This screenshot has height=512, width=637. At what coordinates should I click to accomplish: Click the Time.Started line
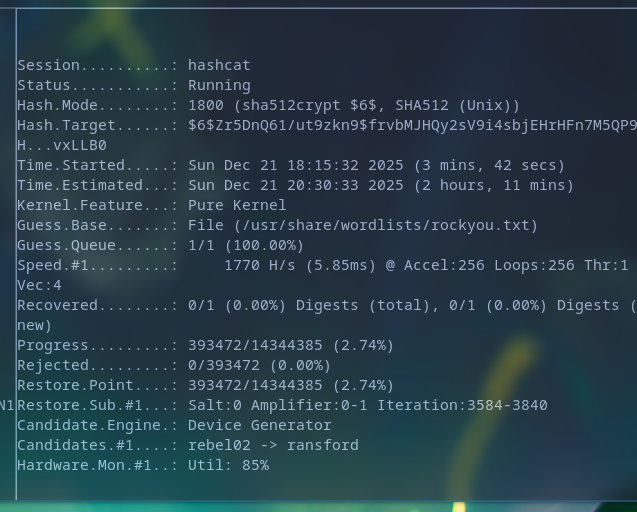tap(290, 165)
